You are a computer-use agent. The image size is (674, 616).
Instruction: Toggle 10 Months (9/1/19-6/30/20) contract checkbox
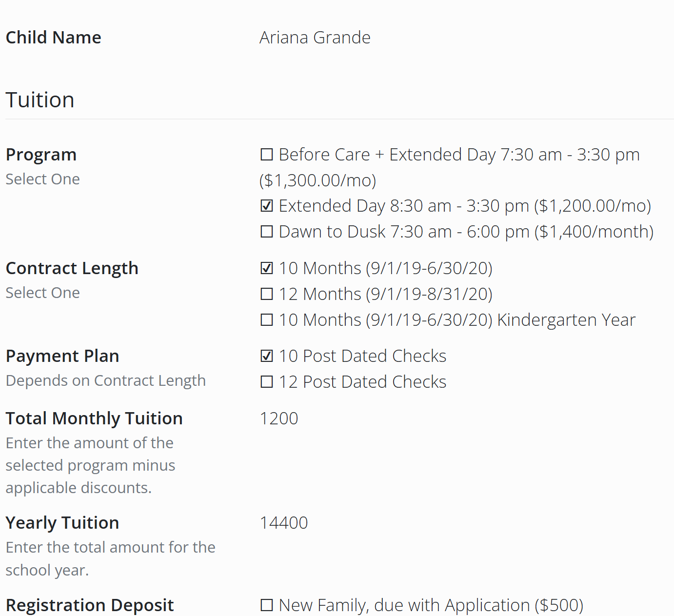pos(266,268)
